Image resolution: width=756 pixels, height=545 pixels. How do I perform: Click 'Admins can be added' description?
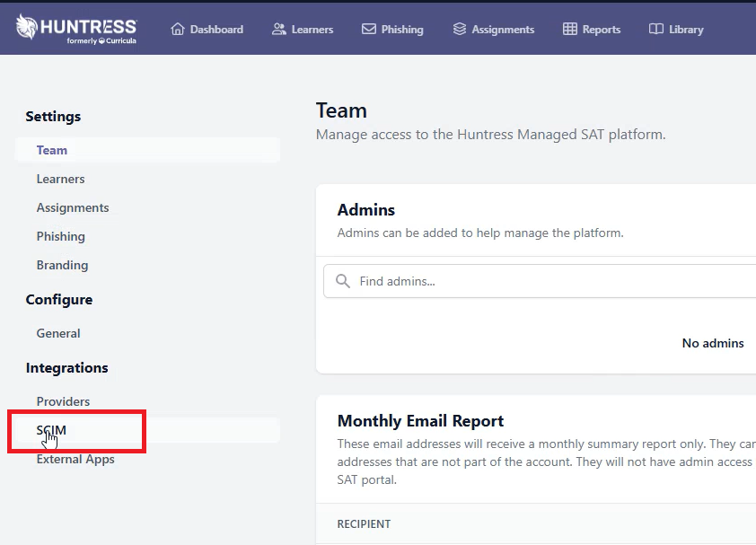480,233
